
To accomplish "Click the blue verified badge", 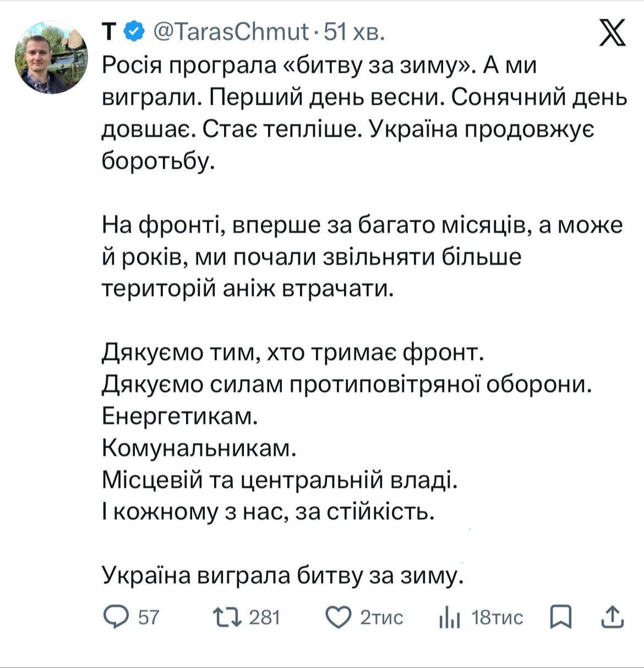I will pos(134,32).
